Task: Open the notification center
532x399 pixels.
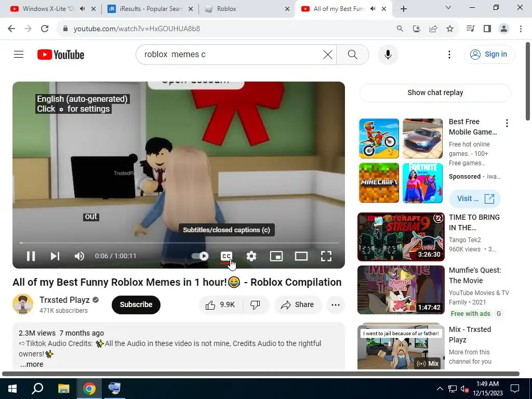Action: pos(515,389)
